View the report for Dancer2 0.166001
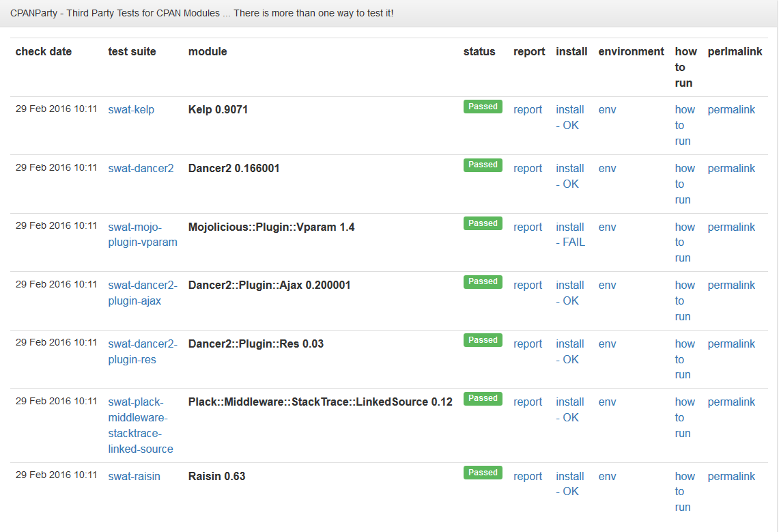 pos(528,169)
